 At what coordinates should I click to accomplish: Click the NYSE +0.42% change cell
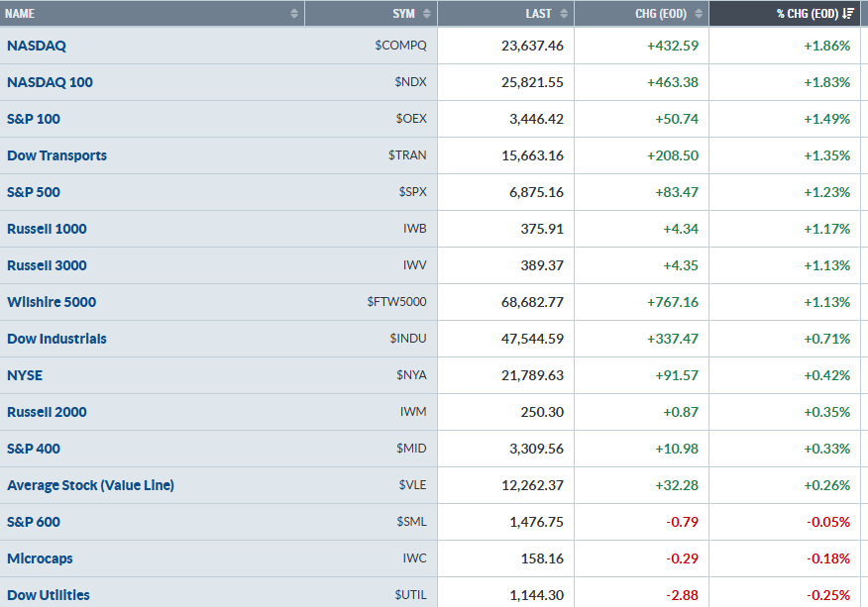pos(826,375)
